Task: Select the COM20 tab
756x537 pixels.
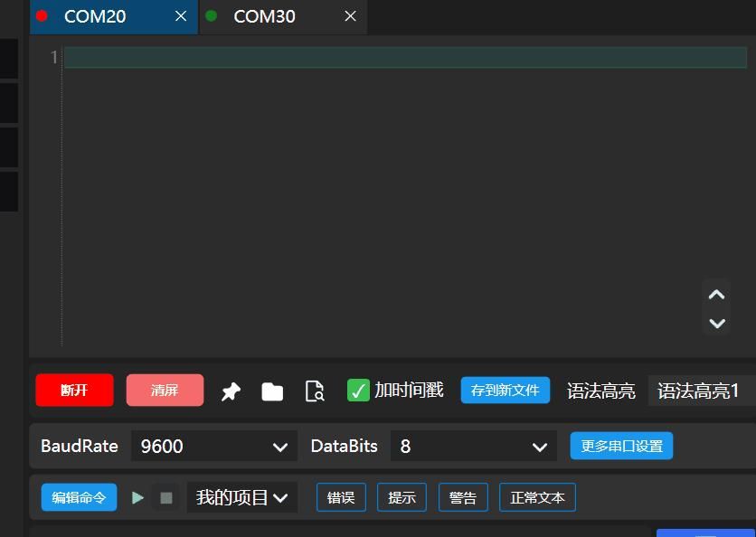Action: (95, 16)
